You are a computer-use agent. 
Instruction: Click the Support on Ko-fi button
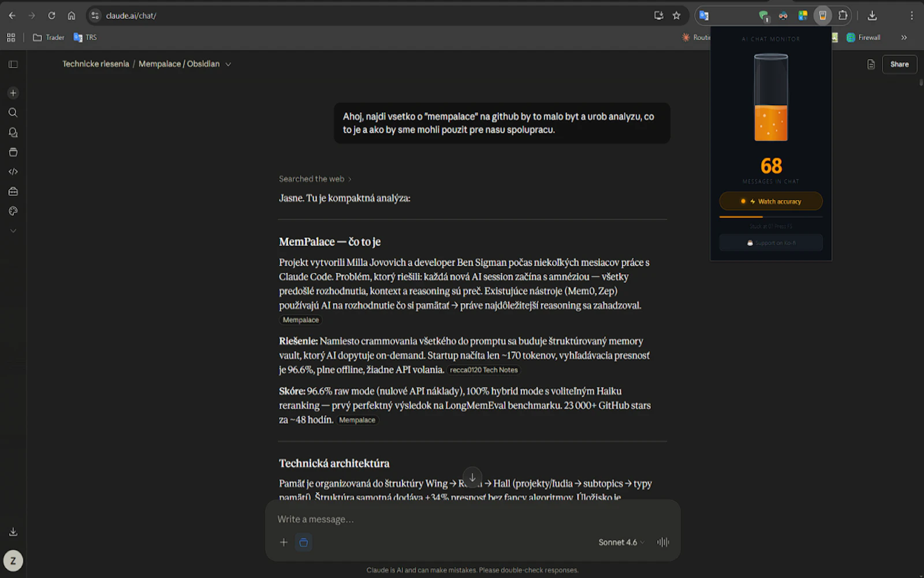pos(771,243)
